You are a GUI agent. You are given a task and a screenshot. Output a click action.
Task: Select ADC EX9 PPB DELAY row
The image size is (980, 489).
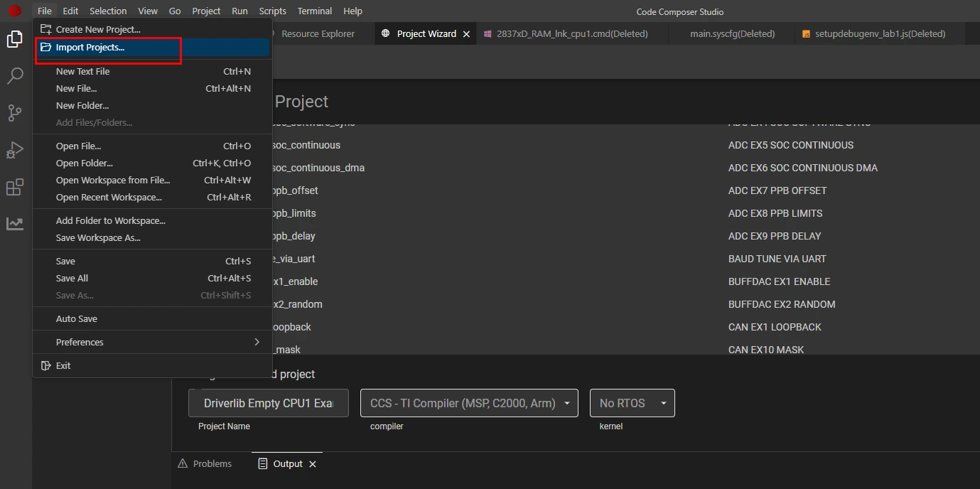pyautogui.click(x=576, y=236)
